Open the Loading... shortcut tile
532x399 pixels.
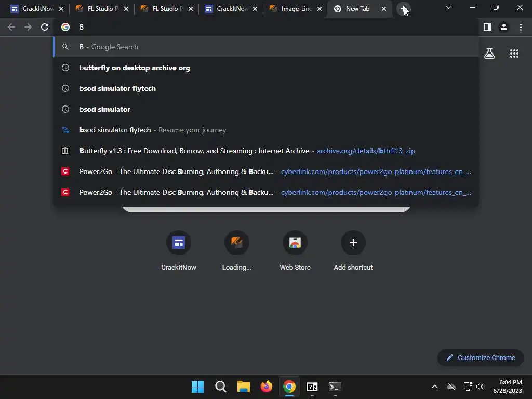coord(237,250)
